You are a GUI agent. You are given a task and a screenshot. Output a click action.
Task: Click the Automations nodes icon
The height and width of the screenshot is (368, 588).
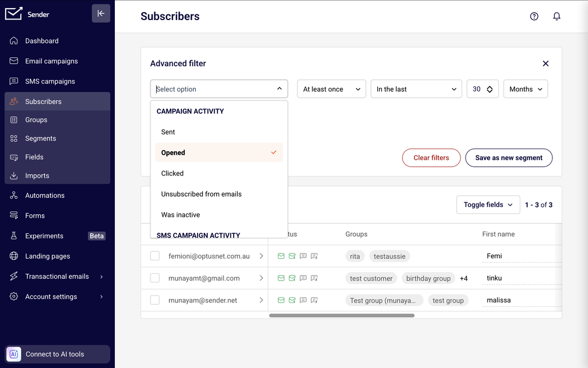[x=14, y=195]
